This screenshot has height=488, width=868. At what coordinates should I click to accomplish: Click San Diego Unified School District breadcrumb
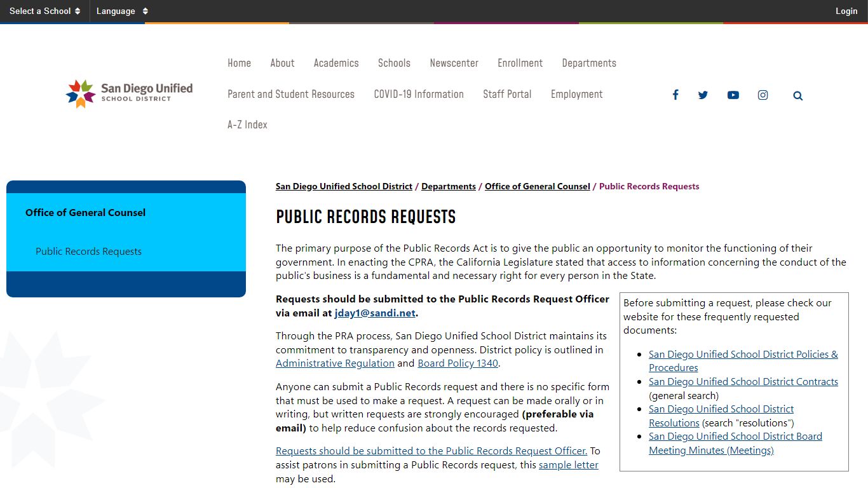pos(344,186)
